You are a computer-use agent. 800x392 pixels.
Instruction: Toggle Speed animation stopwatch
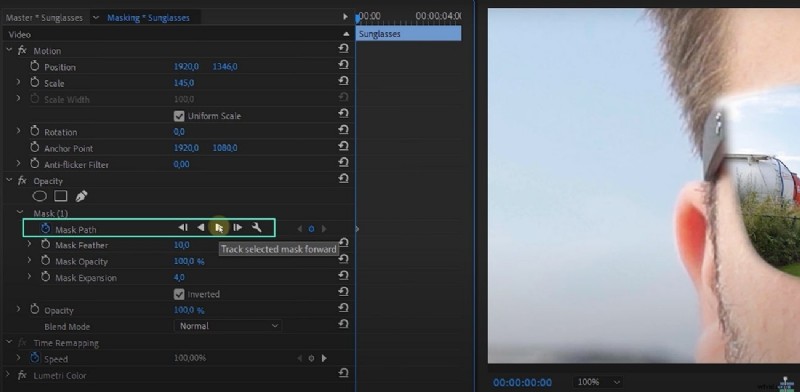coord(35,358)
